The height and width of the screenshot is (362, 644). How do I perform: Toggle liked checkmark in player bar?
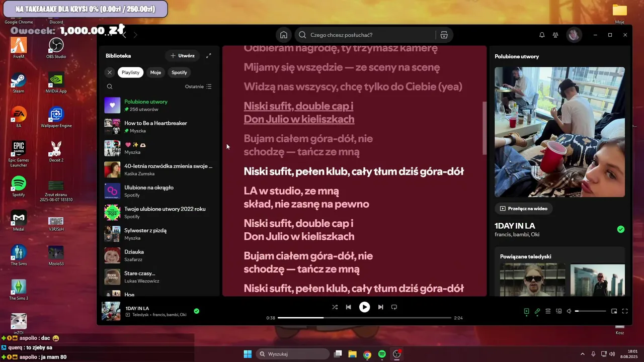pyautogui.click(x=196, y=311)
